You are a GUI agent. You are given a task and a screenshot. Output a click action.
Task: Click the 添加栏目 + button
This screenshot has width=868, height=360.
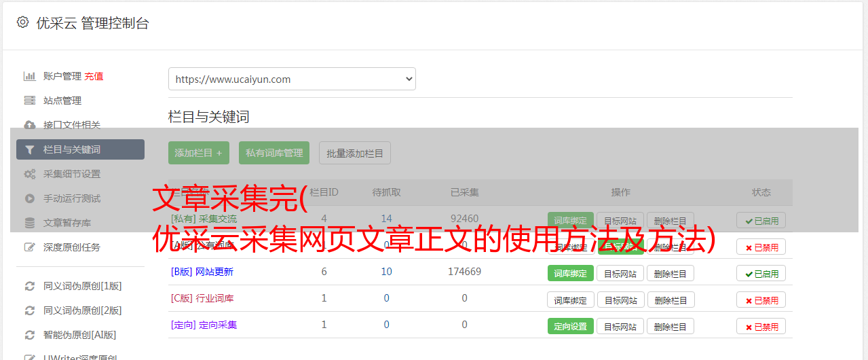(x=199, y=153)
